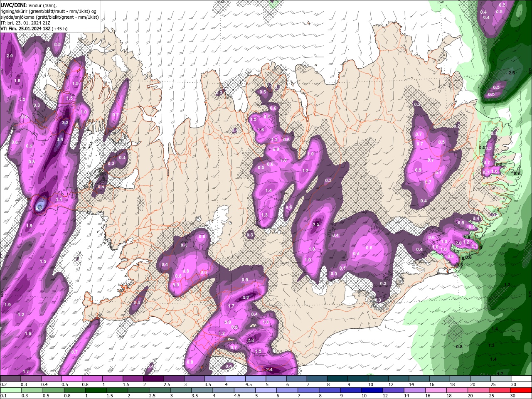Click the 1.8 snowfall value on the map
Viewport: 532px width, 399px height.
(x=17, y=81)
